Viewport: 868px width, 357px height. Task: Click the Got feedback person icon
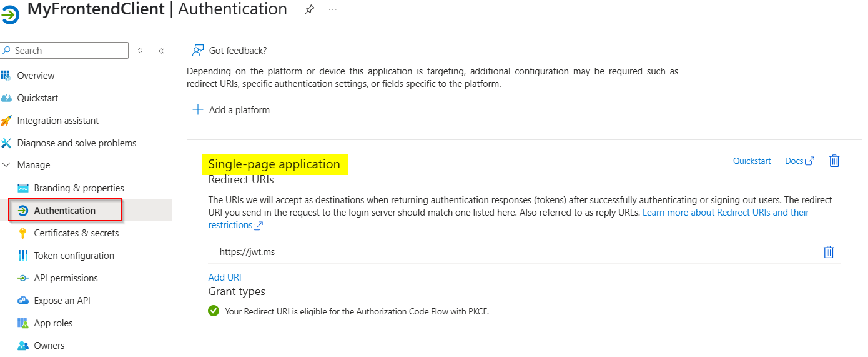[198, 51]
